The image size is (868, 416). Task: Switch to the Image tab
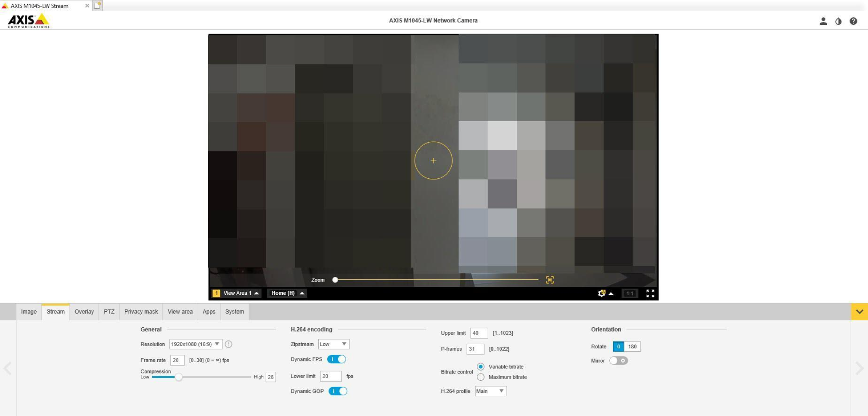coord(29,312)
